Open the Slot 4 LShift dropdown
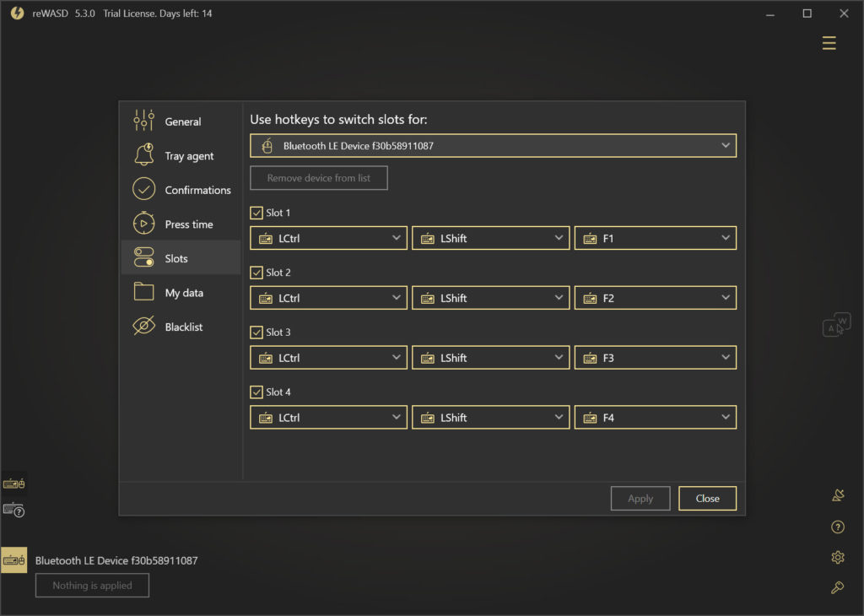 (490, 417)
